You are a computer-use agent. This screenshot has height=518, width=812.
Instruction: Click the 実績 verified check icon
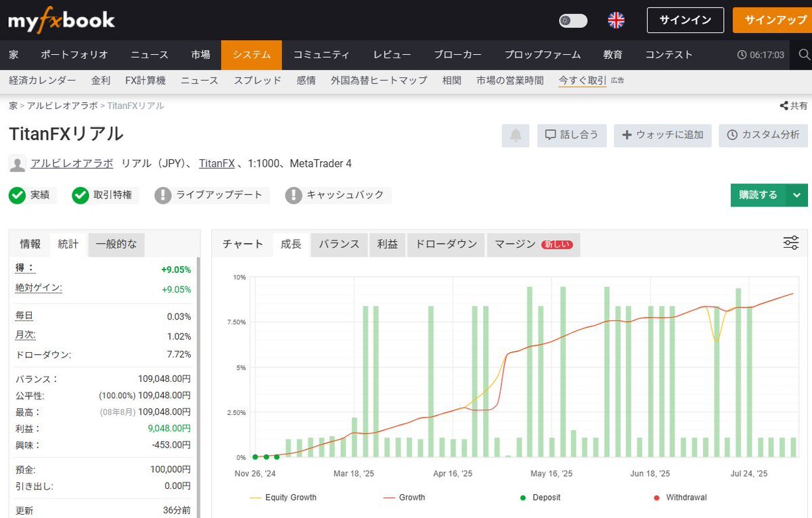pos(18,196)
